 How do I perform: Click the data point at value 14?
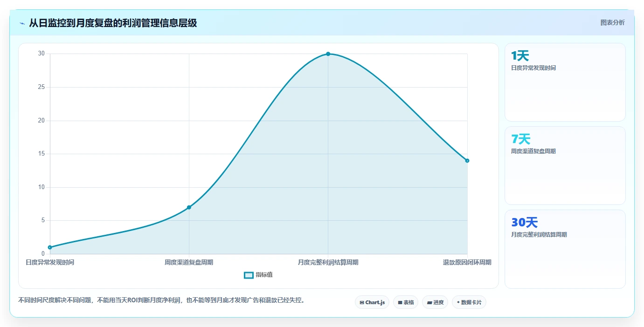467,161
